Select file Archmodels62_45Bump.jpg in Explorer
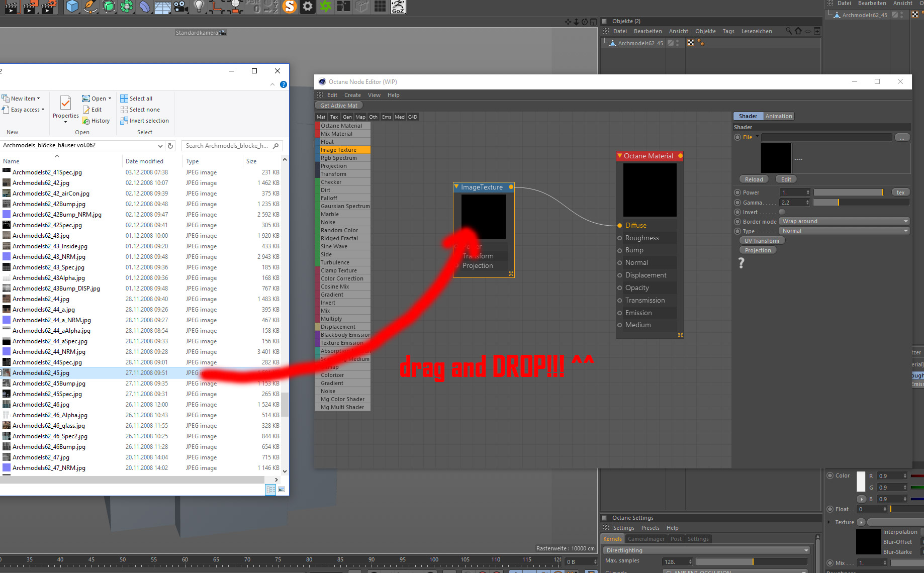 coord(49,384)
